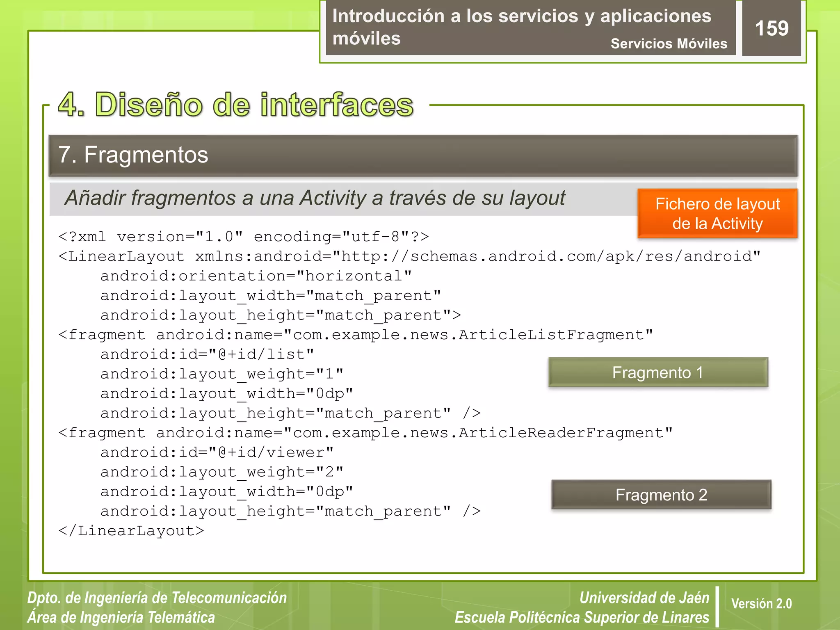Select 'android:orientation="horizontal"' line
The height and width of the screenshot is (630, 840).
[x=256, y=276]
